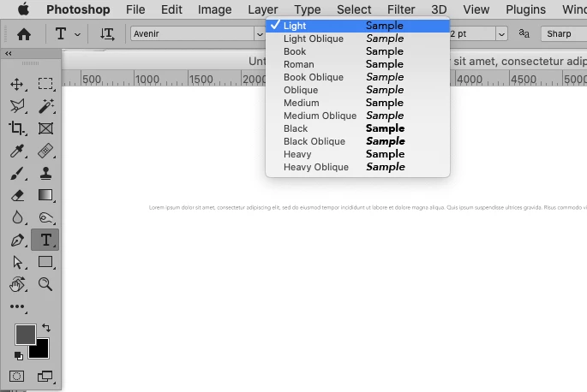Choose the Heavy Oblique font style
Image resolution: width=587 pixels, height=392 pixels.
pos(357,167)
